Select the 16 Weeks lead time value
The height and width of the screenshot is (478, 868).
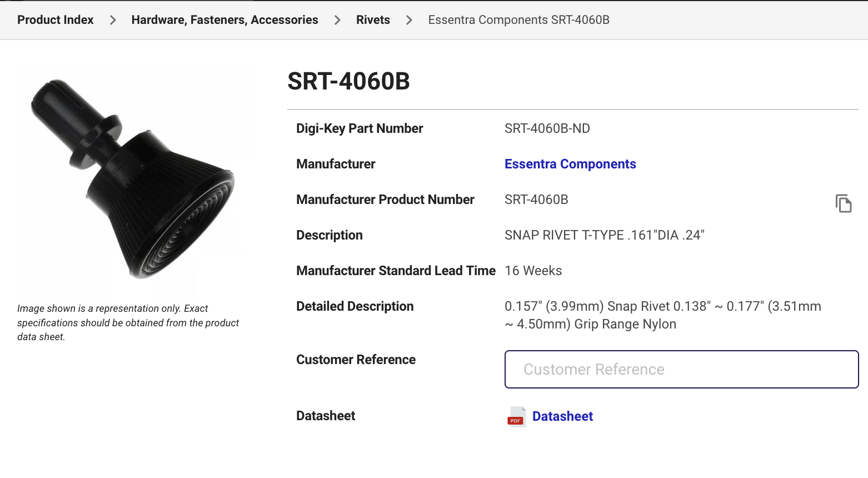[533, 271]
